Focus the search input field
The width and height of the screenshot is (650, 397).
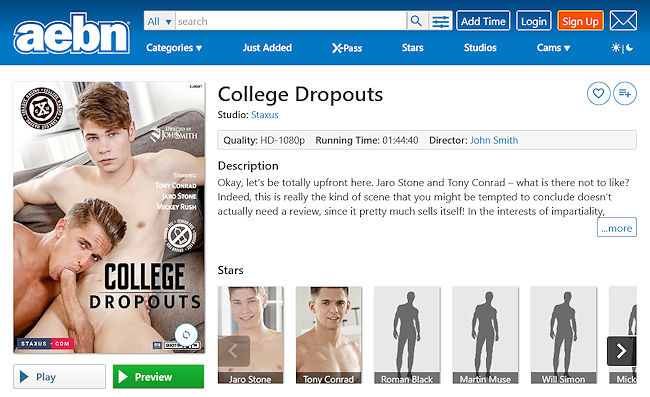pyautogui.click(x=291, y=21)
